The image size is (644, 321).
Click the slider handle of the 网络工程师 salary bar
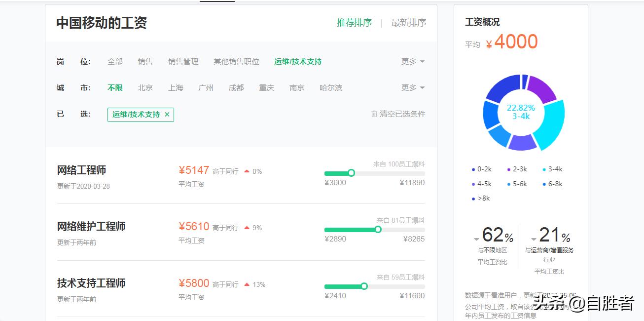[351, 173]
